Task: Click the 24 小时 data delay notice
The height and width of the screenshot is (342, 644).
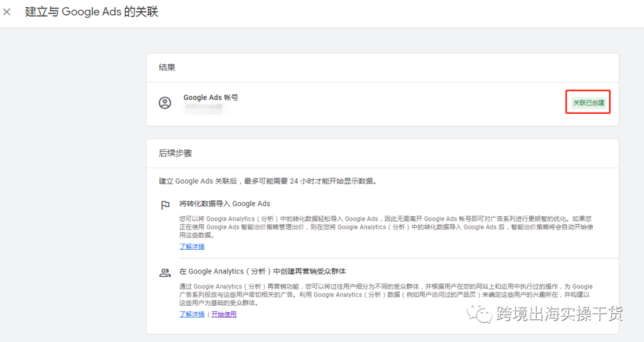Action: 268,181
